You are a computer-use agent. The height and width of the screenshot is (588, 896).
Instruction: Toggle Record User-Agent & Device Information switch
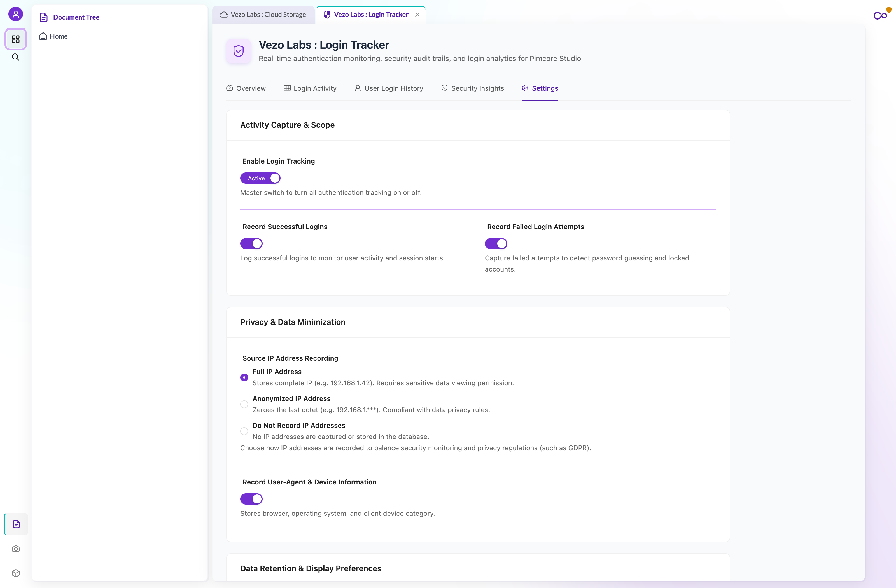pos(251,499)
